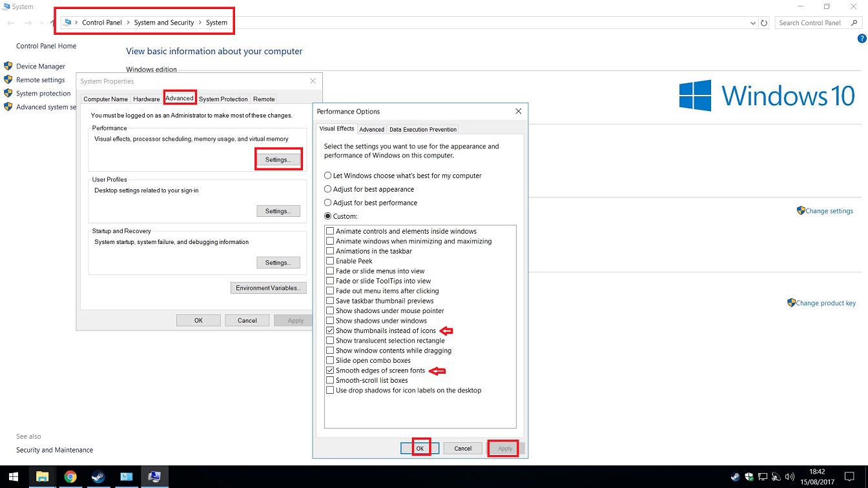Open Environment Variables button
The width and height of the screenshot is (868, 488).
269,288
